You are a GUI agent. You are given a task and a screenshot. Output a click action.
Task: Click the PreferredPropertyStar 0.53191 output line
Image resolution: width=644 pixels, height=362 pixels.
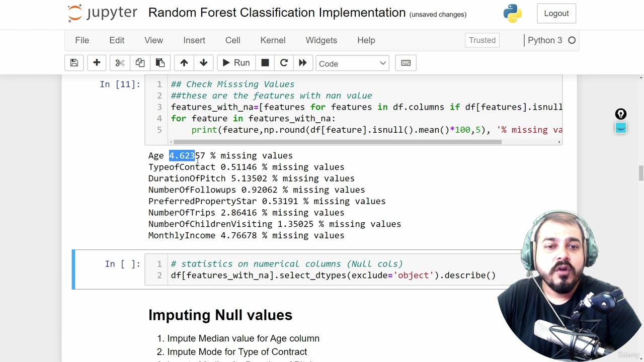(267, 201)
